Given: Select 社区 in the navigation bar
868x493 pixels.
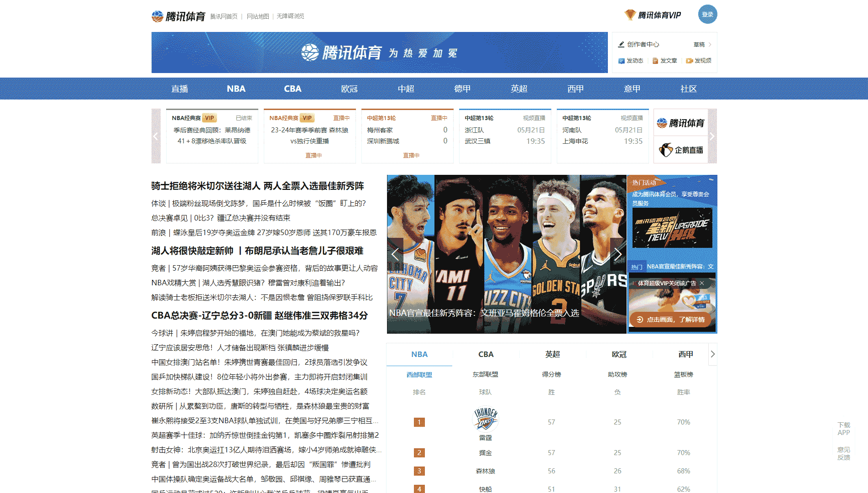Looking at the screenshot, I should (689, 89).
